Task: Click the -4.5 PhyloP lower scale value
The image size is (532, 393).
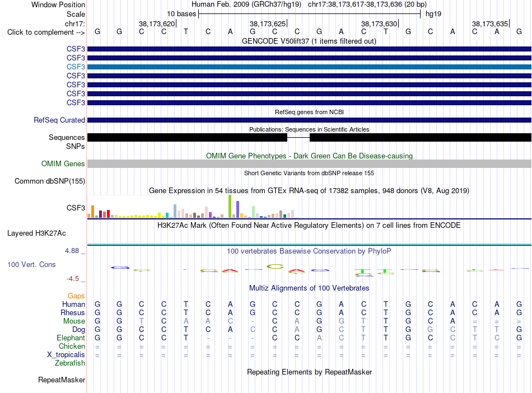Action: [73, 279]
